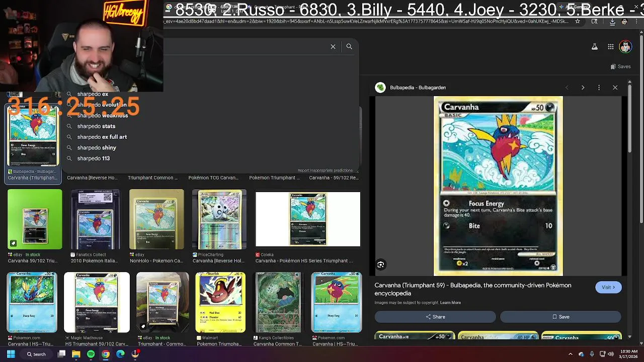The height and width of the screenshot is (362, 644).
Task: Open the Google account avatar
Action: click(625, 47)
